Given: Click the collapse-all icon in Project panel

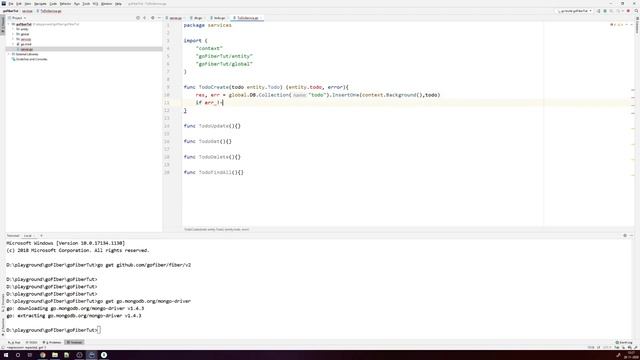Looking at the screenshot, I should (145, 18).
